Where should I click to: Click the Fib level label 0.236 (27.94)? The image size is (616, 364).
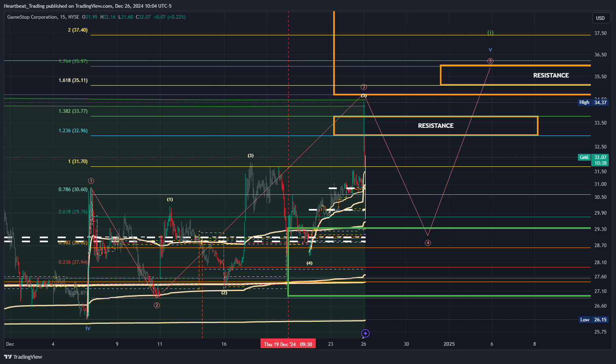pos(73,262)
